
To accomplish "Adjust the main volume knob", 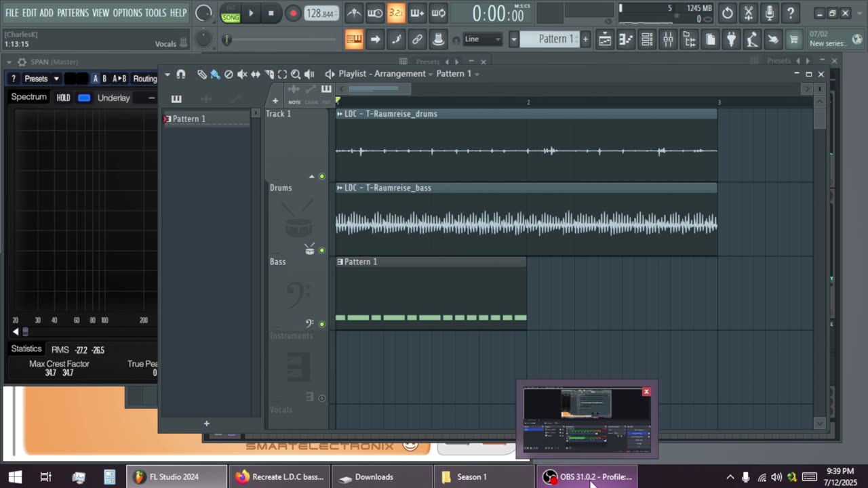I will pos(203,13).
